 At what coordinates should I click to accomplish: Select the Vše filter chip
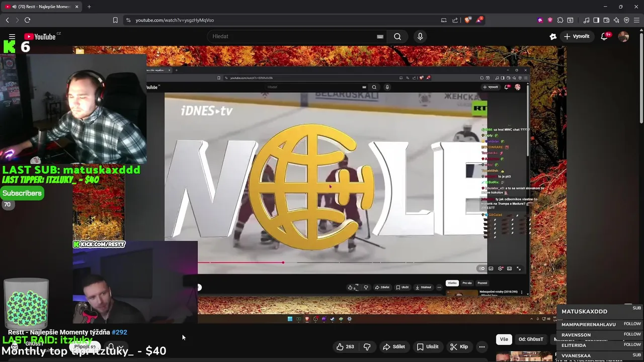(x=504, y=339)
